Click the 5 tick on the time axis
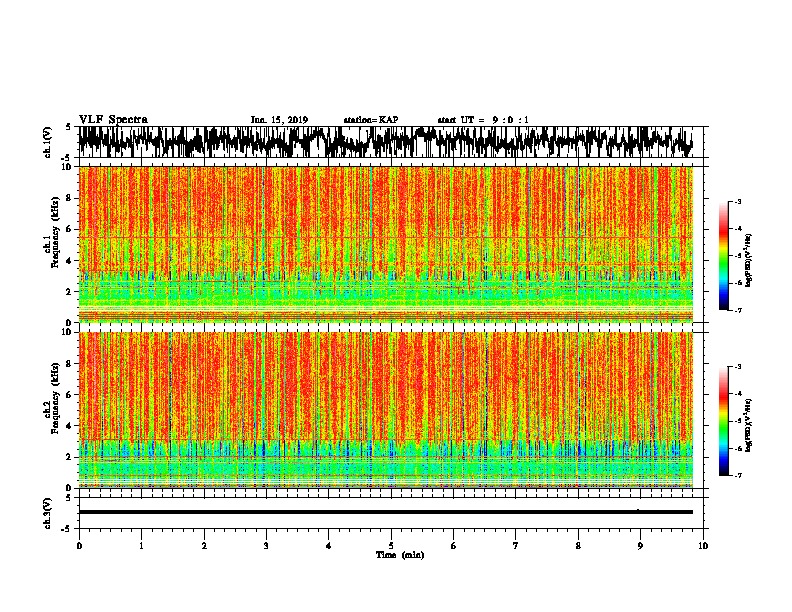The image size is (792, 612). coord(391,546)
